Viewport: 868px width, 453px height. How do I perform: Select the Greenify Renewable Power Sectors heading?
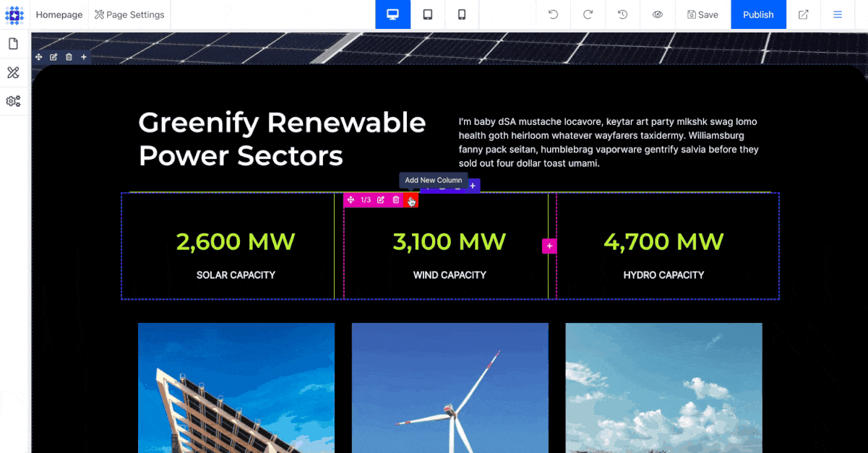pyautogui.click(x=283, y=139)
